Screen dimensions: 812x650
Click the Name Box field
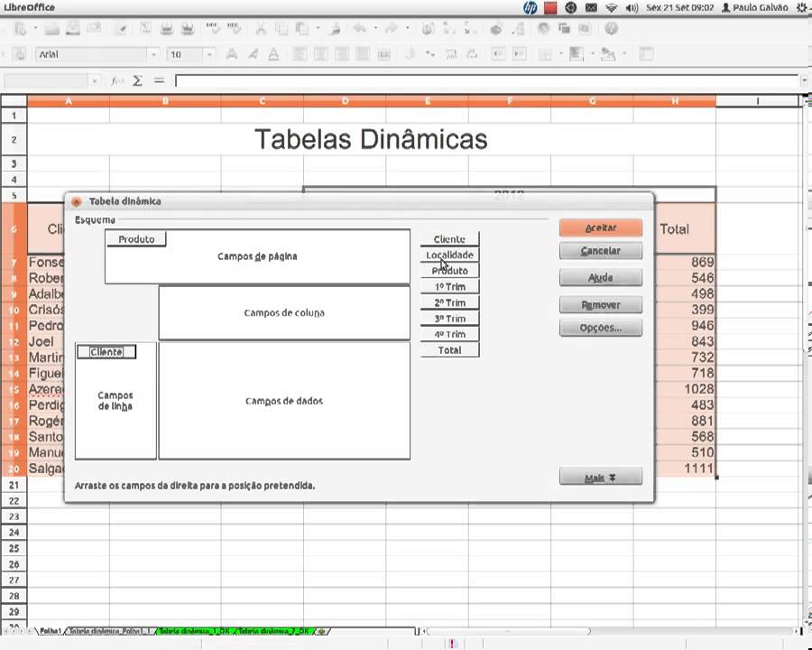[46, 81]
